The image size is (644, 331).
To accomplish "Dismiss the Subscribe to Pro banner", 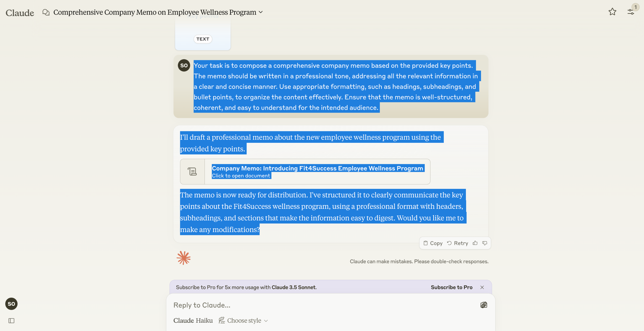I will click(x=482, y=287).
